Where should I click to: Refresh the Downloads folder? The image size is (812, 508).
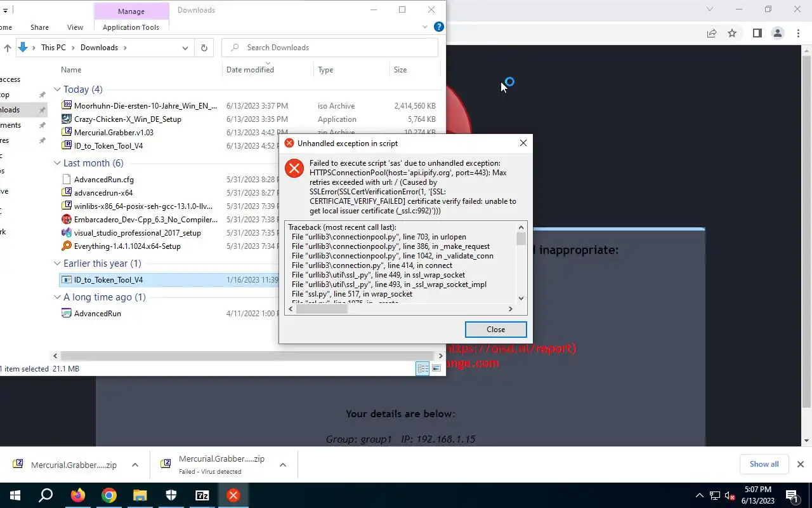point(204,48)
